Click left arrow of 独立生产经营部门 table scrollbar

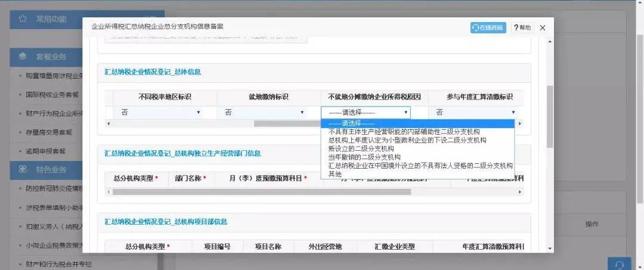109,192
